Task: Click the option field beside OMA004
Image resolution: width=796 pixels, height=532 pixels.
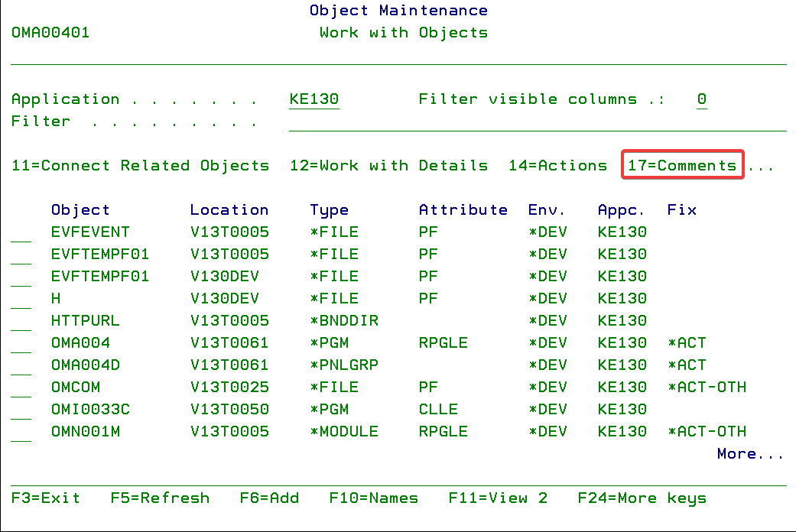Action: [21, 344]
